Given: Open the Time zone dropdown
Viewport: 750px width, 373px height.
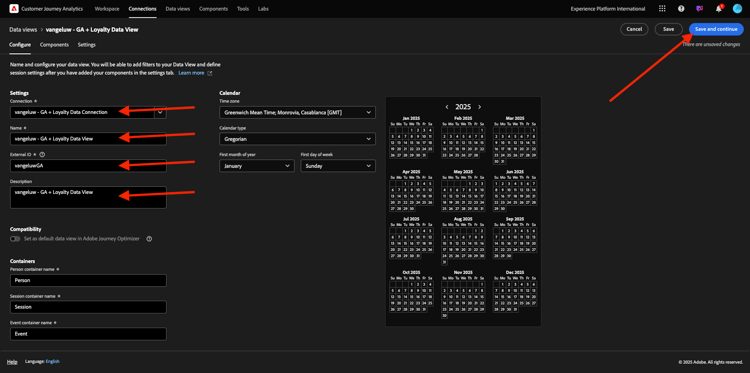Looking at the screenshot, I should coord(297,112).
